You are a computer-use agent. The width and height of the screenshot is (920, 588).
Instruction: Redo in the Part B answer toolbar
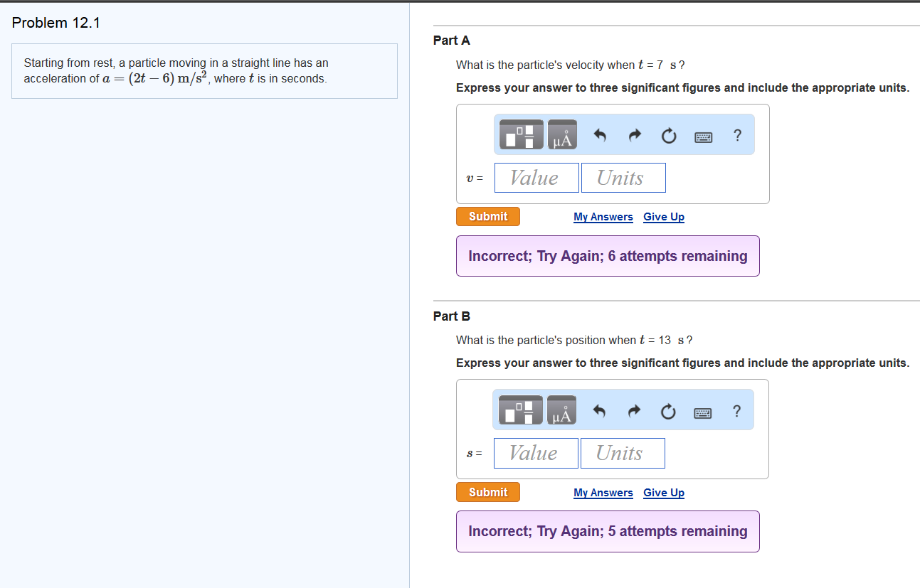pos(634,410)
